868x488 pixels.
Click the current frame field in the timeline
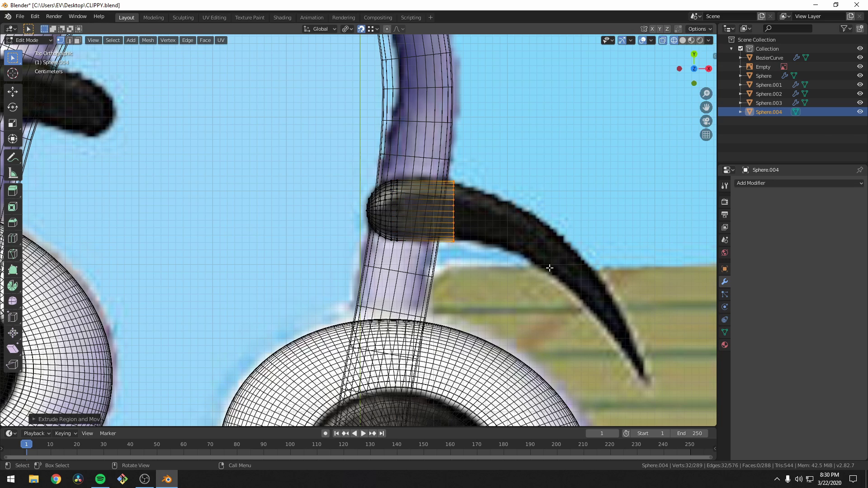coord(602,433)
